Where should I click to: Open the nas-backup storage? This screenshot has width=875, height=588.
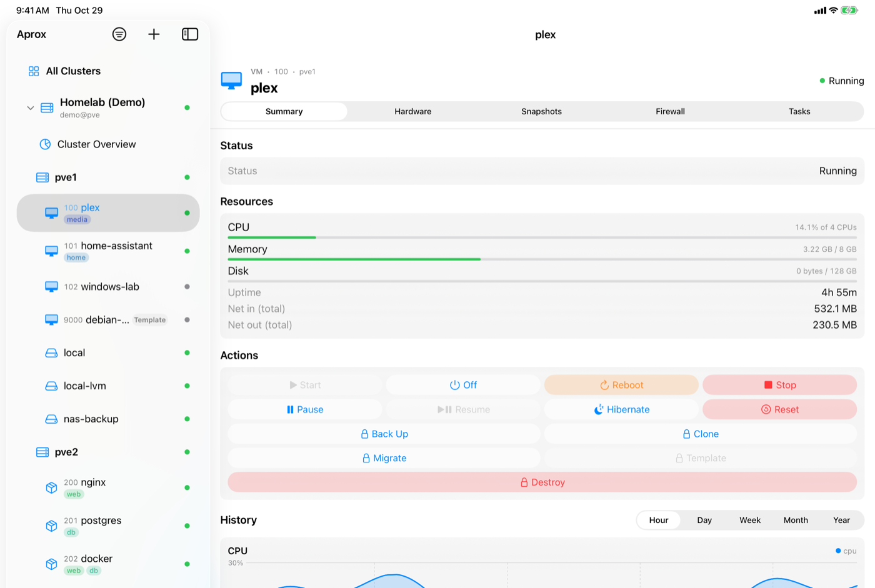click(x=108, y=419)
